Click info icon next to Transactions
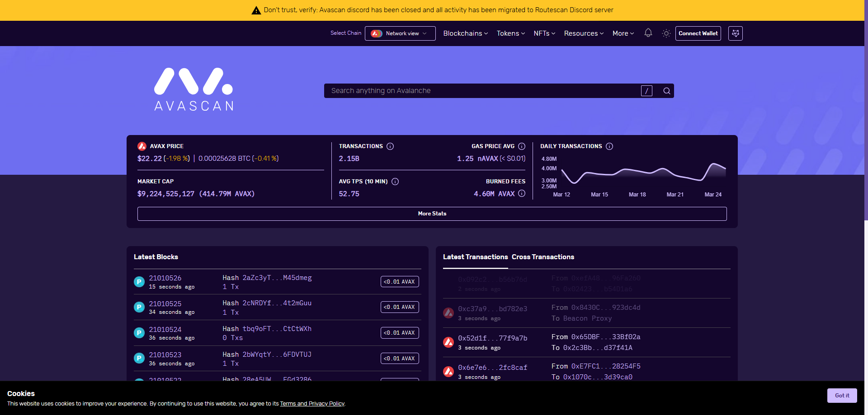 tap(390, 146)
